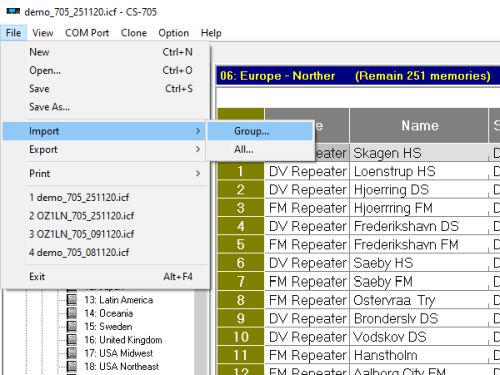Click the Skagen HS name cell
Screen dimensions: 500x375
point(419,153)
